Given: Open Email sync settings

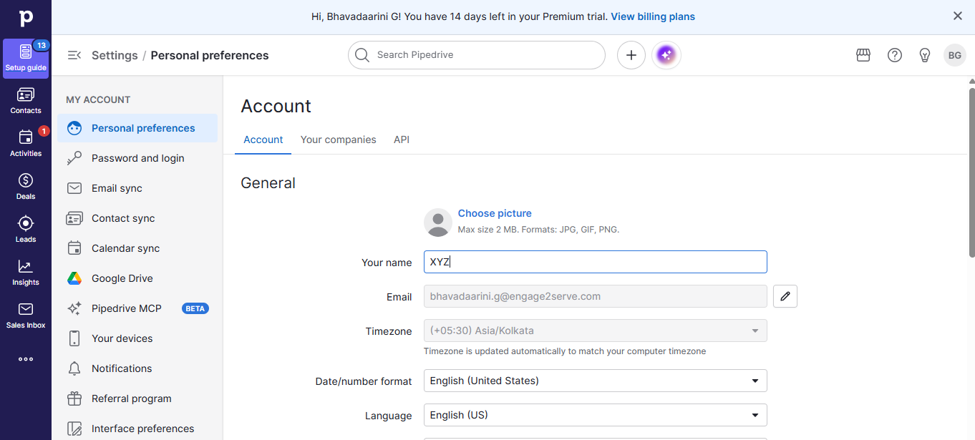Looking at the screenshot, I should pyautogui.click(x=137, y=188).
